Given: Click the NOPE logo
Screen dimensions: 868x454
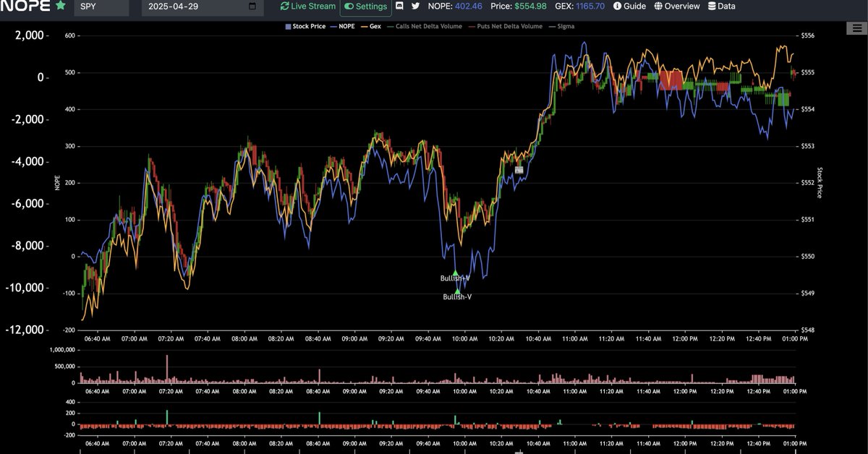Looking at the screenshot, I should click(25, 6).
